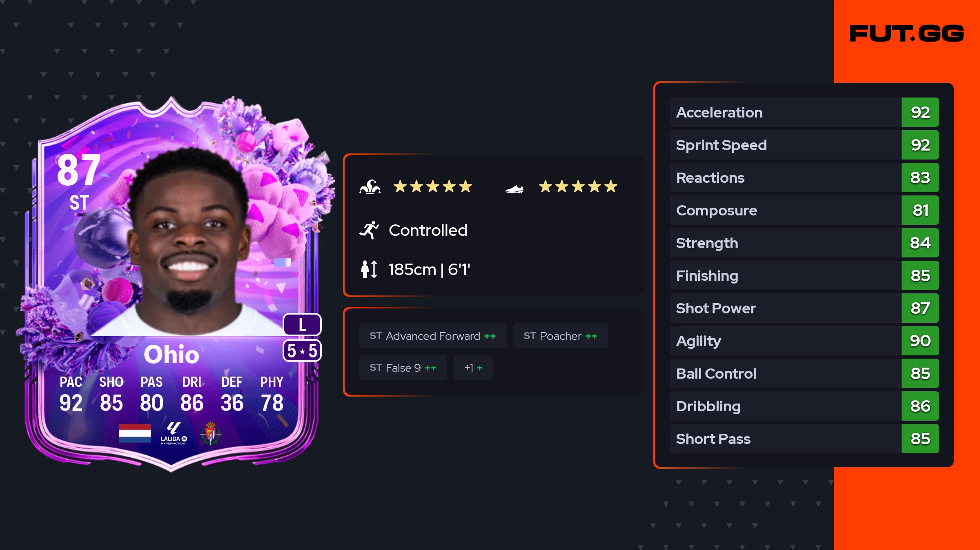980x550 pixels.
Task: Select the ST False 9 role tag
Action: click(403, 368)
